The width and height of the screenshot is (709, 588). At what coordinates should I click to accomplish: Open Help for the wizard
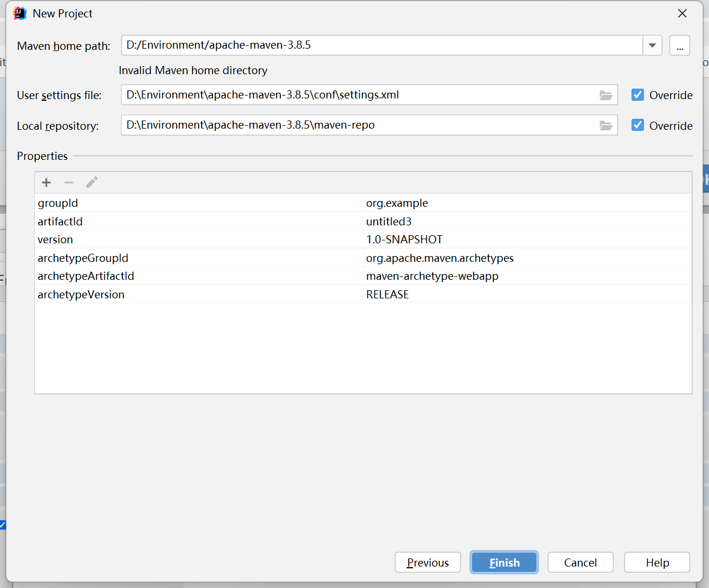coord(657,563)
